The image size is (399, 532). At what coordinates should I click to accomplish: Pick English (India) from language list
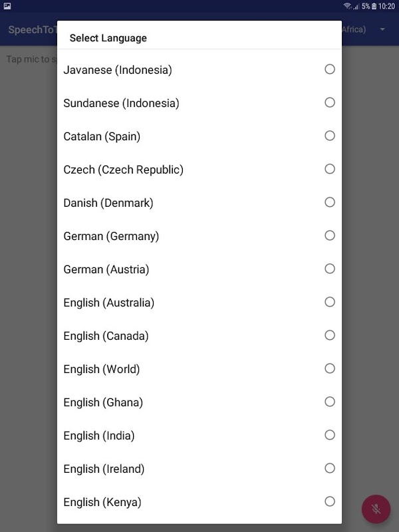99,436
